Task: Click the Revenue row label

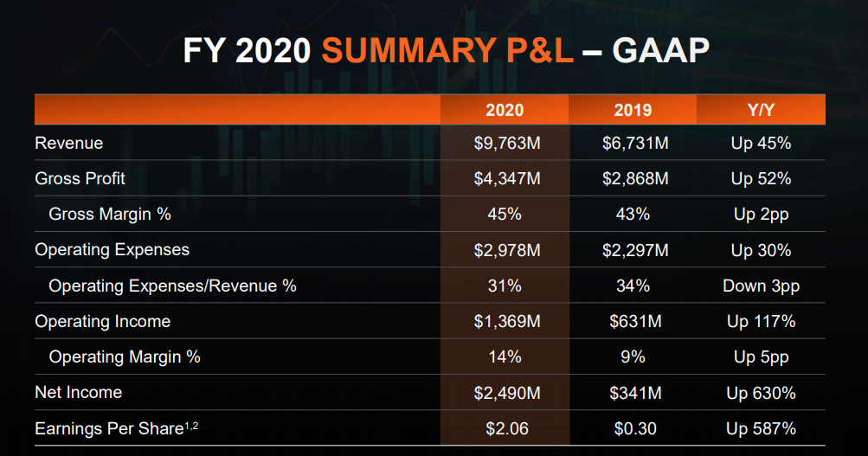Action: 68,144
